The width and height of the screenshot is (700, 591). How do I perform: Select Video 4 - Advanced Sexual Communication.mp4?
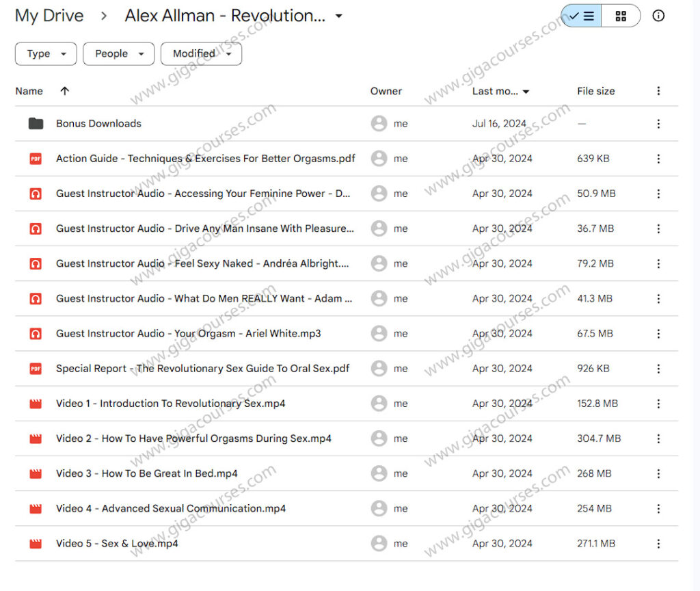[171, 509]
